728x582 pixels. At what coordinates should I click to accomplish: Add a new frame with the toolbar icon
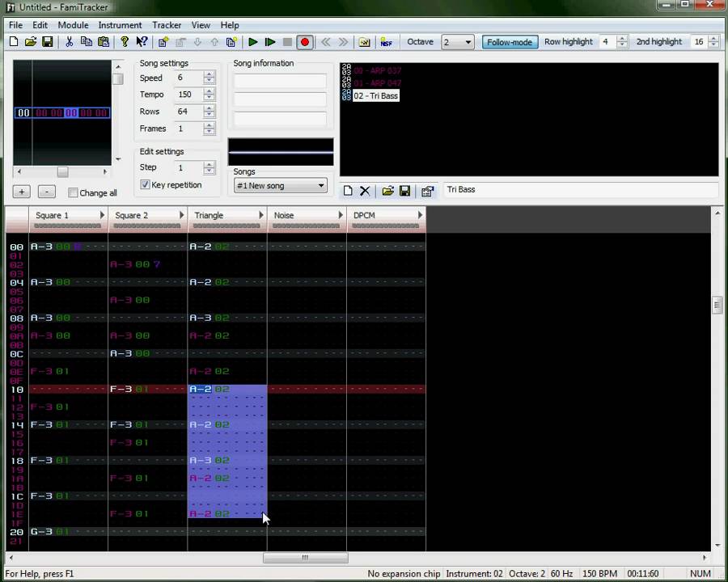tap(163, 42)
